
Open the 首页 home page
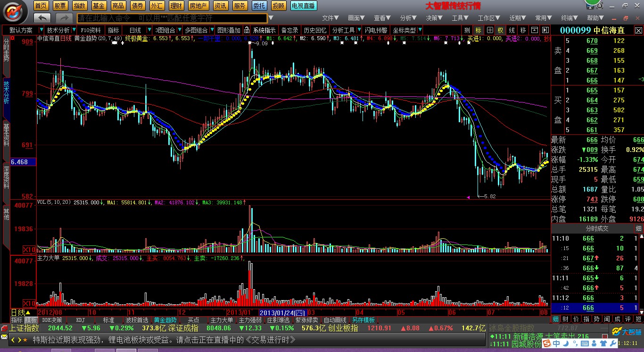41,6
